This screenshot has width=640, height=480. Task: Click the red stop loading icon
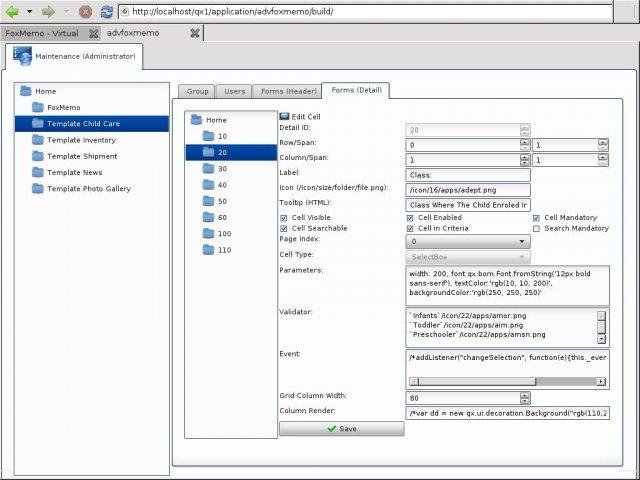(x=85, y=12)
